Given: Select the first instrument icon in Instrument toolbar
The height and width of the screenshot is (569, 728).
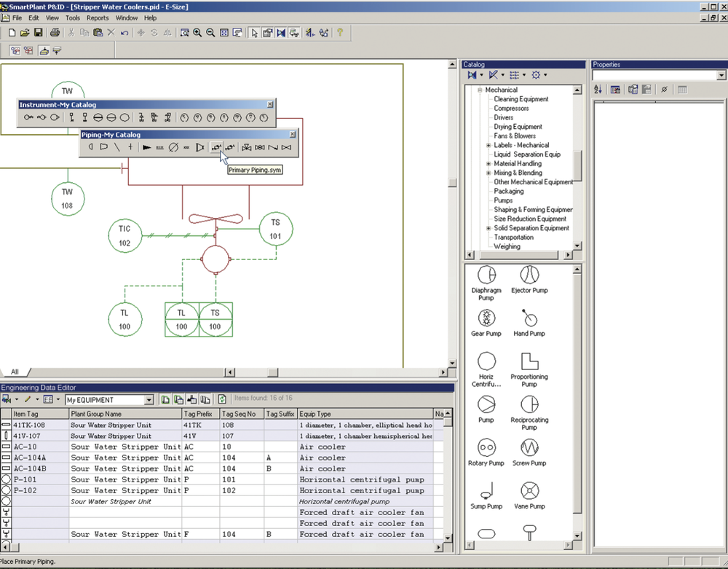Looking at the screenshot, I should point(29,117).
